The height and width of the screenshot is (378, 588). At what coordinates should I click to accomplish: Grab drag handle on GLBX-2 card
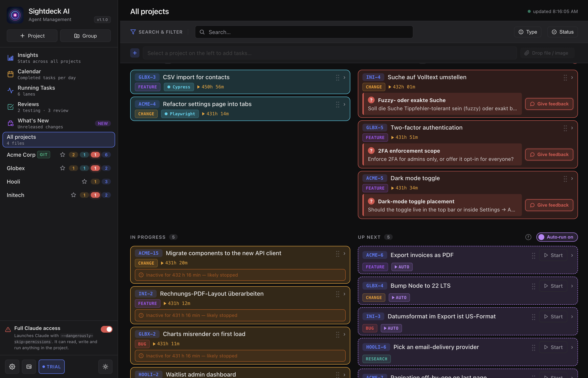[x=338, y=335]
